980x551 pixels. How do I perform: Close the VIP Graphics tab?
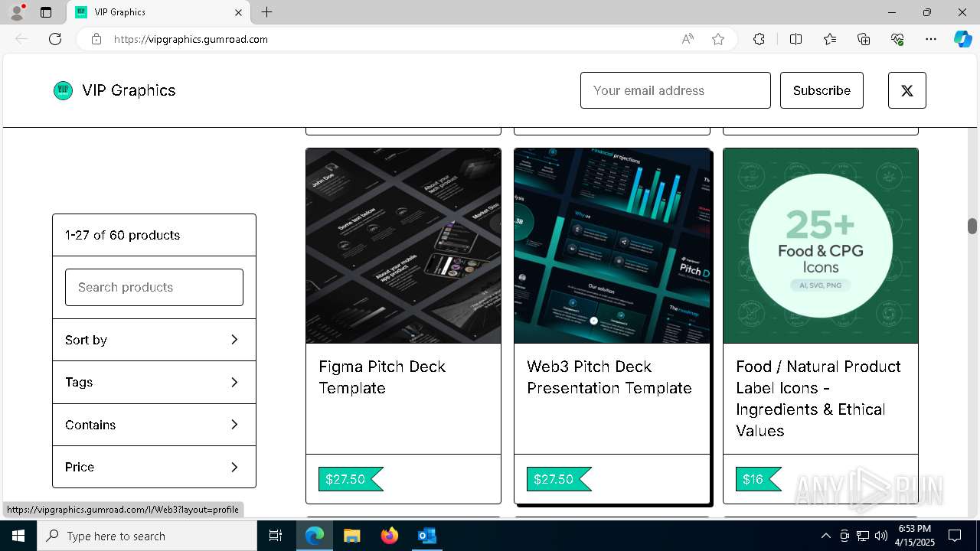point(238,12)
